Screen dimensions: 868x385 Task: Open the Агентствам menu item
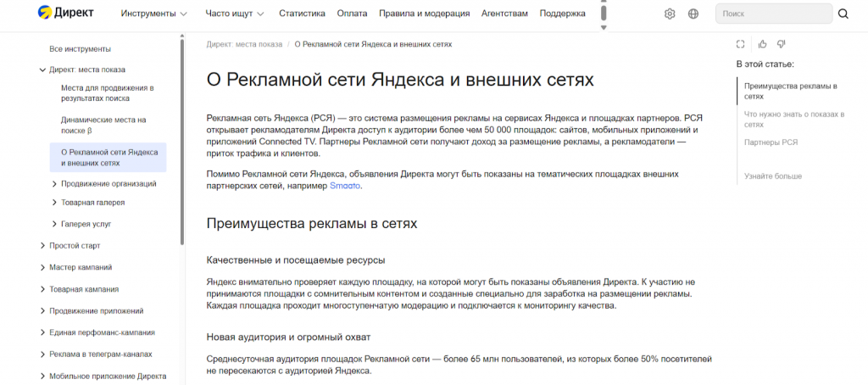505,14
